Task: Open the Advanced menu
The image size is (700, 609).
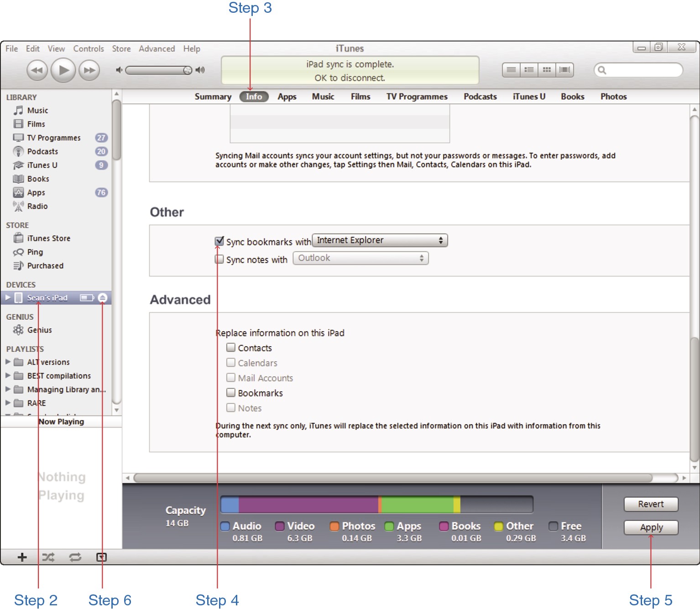Action: [157, 49]
